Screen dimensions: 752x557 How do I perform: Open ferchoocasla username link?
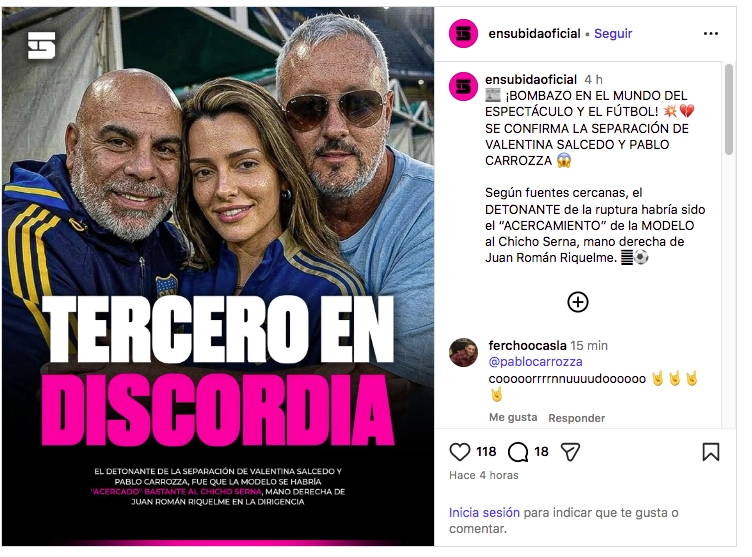point(527,345)
